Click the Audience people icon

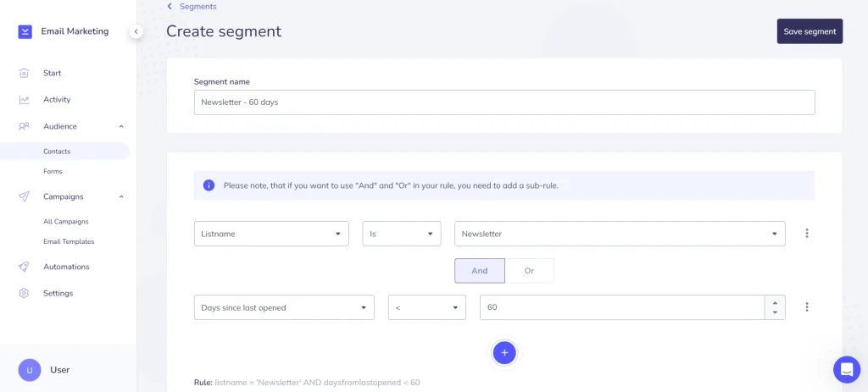click(24, 126)
